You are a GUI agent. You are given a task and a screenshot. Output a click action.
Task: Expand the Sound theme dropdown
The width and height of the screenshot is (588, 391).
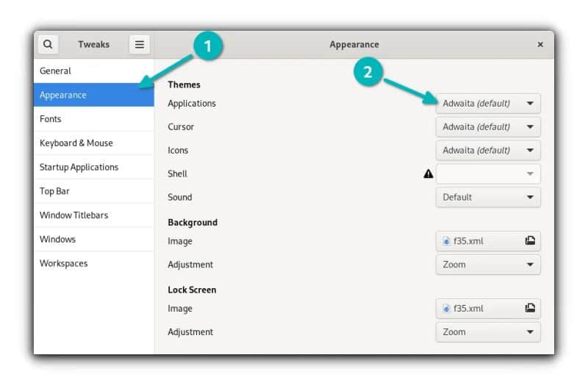(488, 198)
